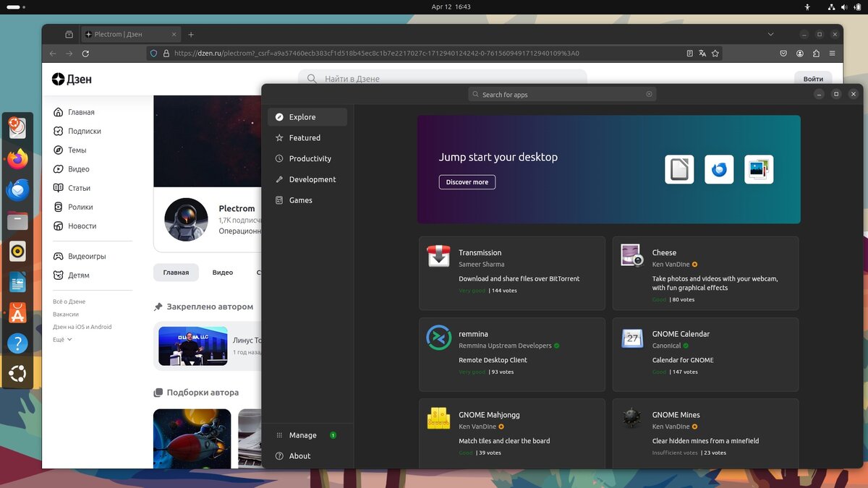The image size is (868, 488).
Task: Open the Firefox account icon
Action: (x=800, y=53)
